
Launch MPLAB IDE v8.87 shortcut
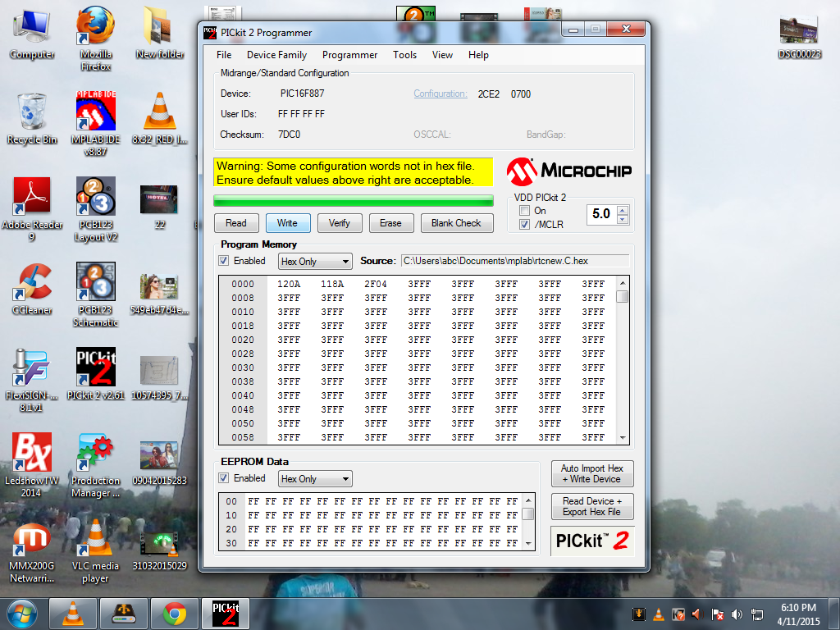(95, 125)
